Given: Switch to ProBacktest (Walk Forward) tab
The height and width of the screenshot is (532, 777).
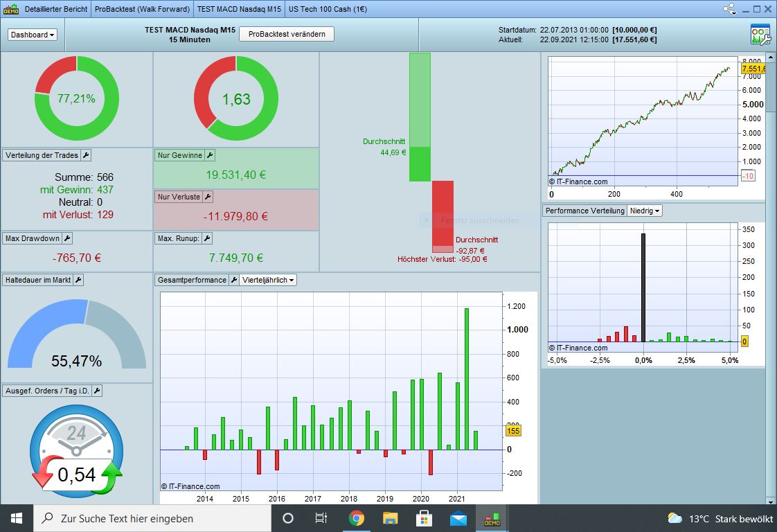Looking at the screenshot, I should [142, 9].
